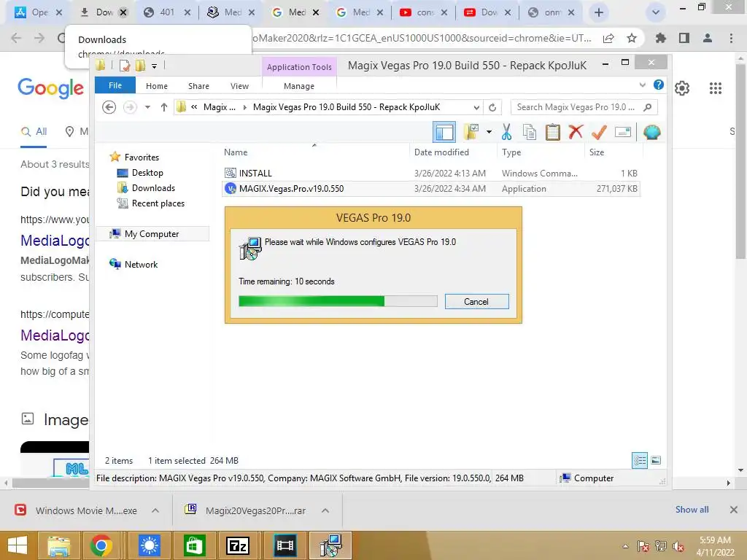Open quick access toolbar customize dropdown
The image size is (747, 560).
[155, 66]
